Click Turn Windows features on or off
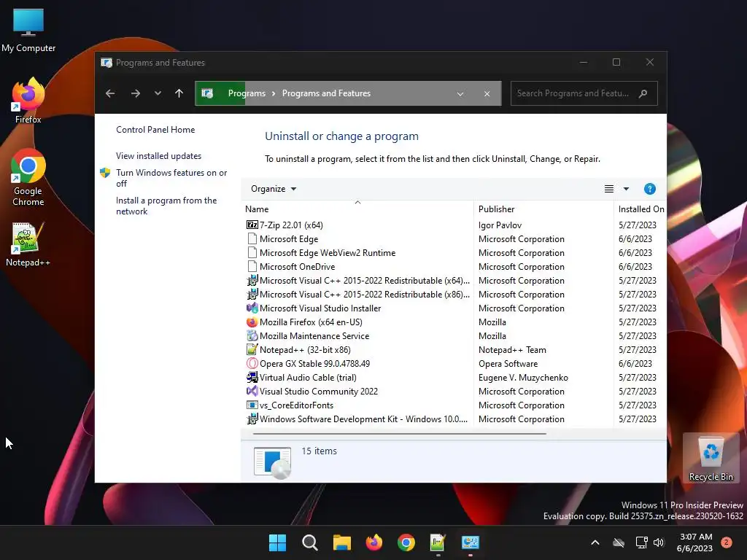Viewport: 747px width, 560px height. click(171, 178)
